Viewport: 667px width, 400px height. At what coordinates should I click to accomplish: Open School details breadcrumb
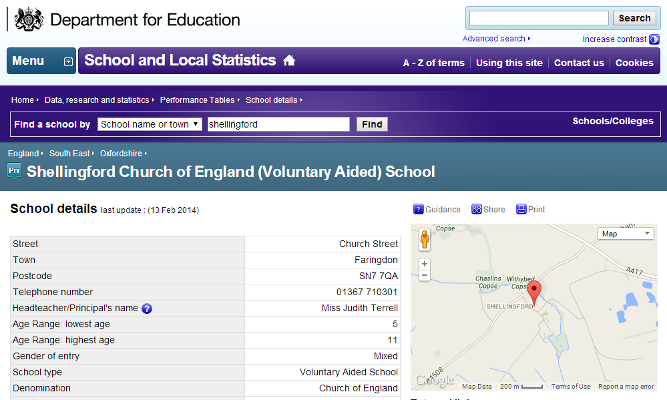pos(271,100)
